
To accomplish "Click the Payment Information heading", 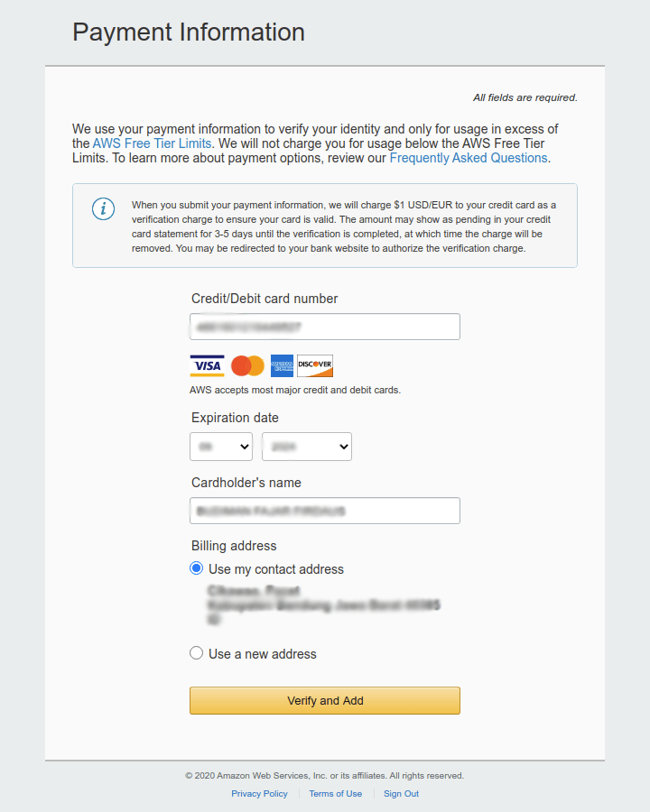I will pos(189,32).
